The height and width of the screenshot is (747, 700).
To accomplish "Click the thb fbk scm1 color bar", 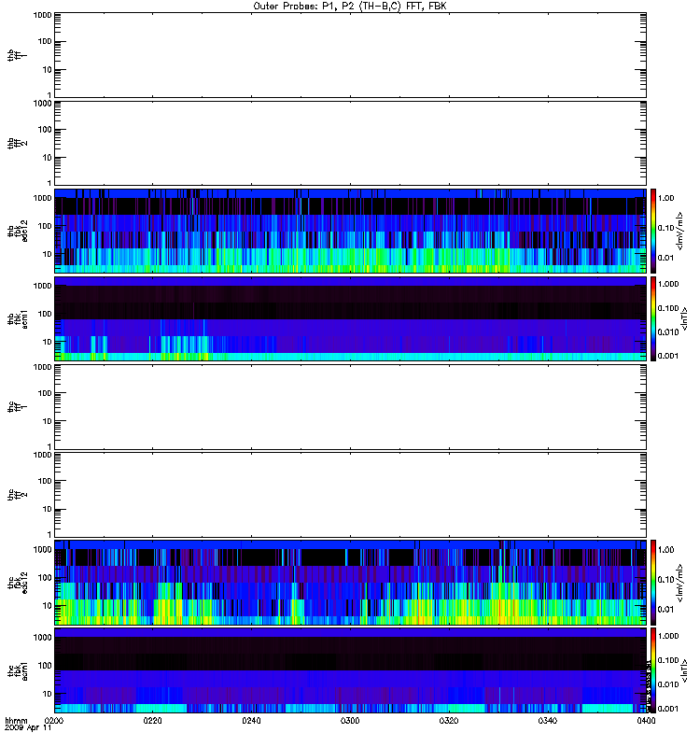I will click(653, 319).
